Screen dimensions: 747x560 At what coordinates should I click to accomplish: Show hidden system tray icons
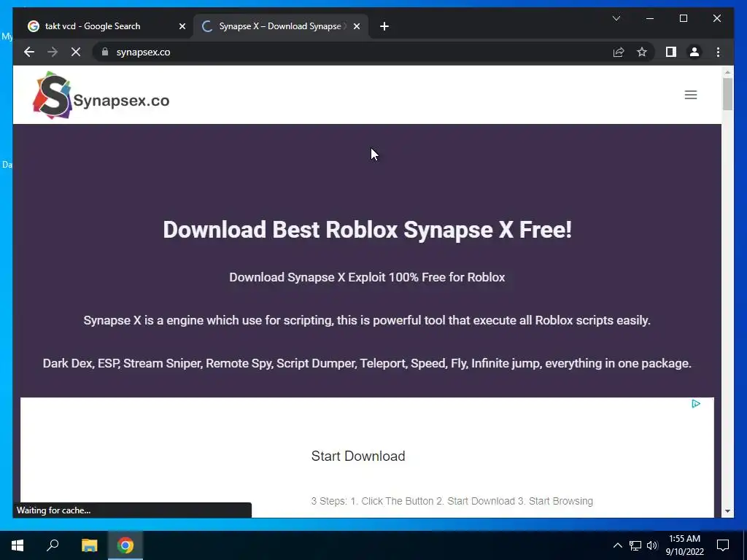tap(617, 545)
